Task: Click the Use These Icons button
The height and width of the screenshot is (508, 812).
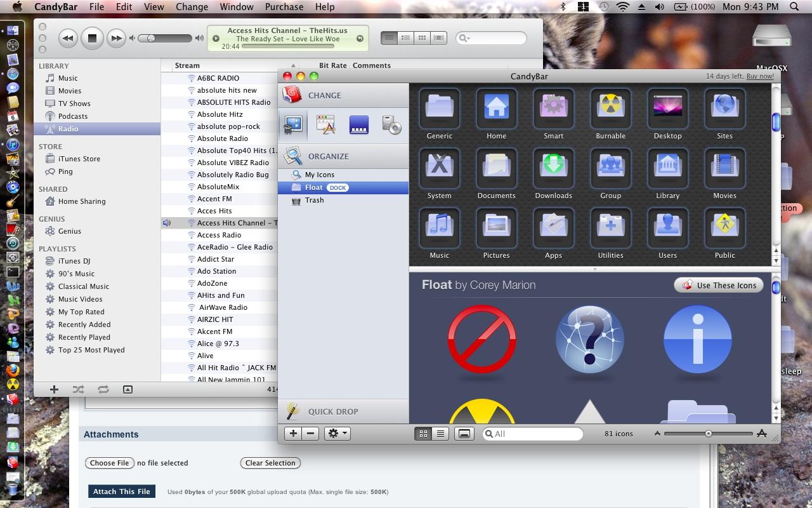Action: pos(718,285)
